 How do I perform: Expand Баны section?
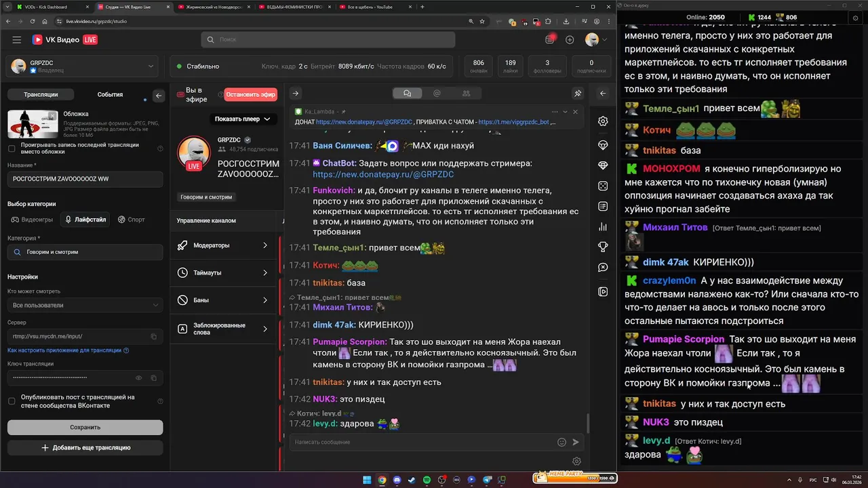(x=224, y=300)
